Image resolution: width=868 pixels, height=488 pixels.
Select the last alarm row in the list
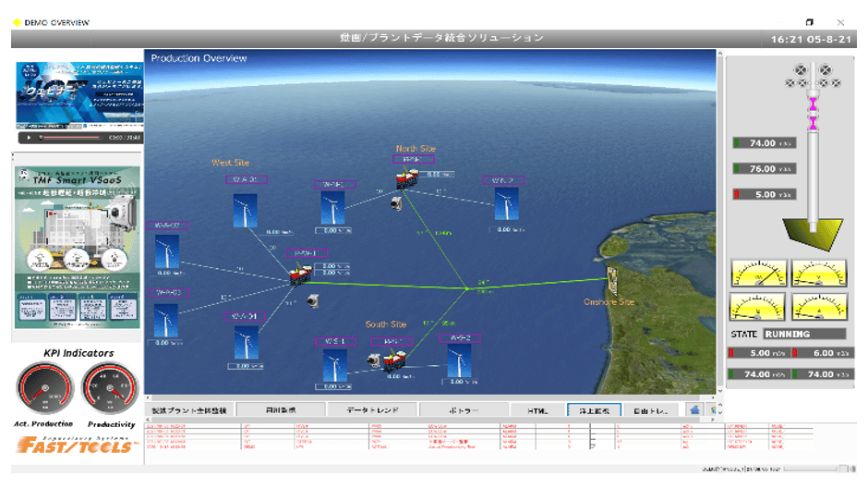point(479,446)
